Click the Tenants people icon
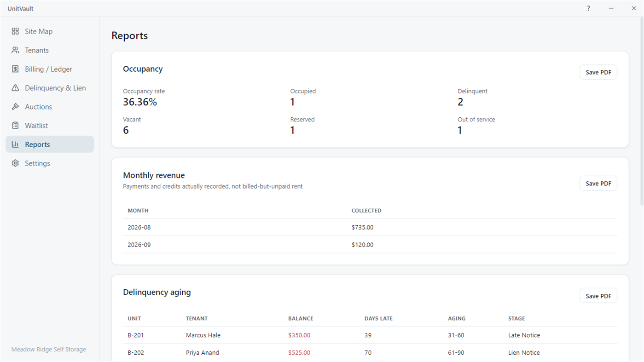 (x=15, y=50)
